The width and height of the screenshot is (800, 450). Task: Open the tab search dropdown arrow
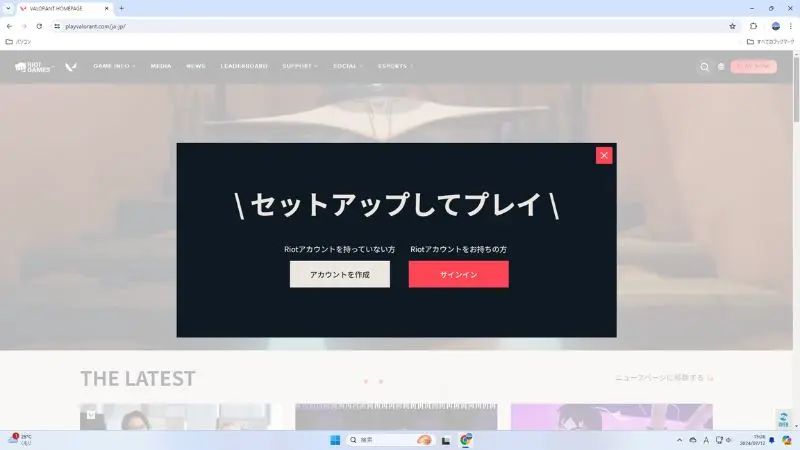[8, 8]
